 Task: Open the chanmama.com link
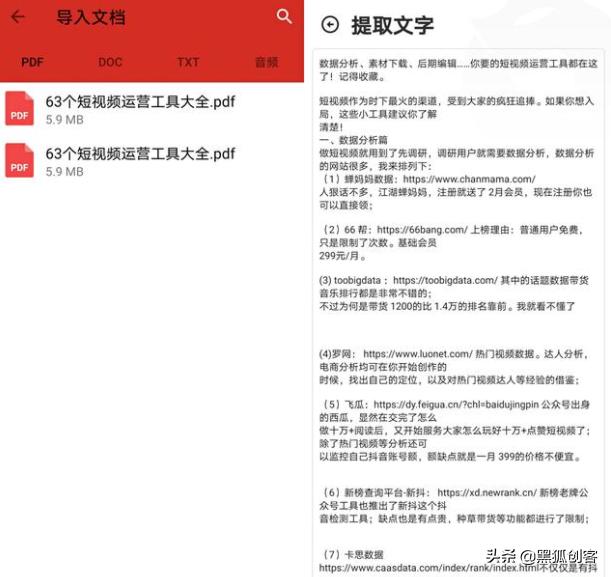point(469,179)
